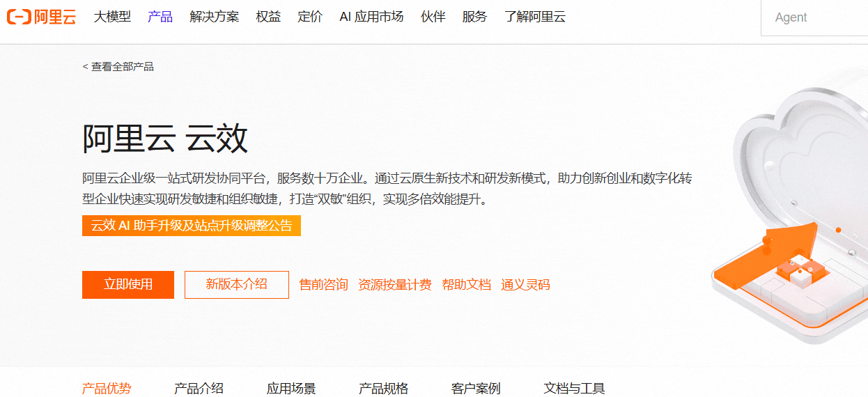
Task: Select 权益 in top navigation
Action: [268, 17]
